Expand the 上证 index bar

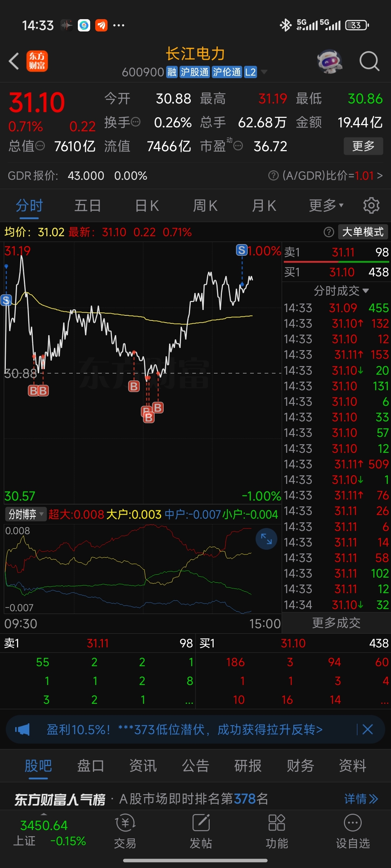point(44,814)
